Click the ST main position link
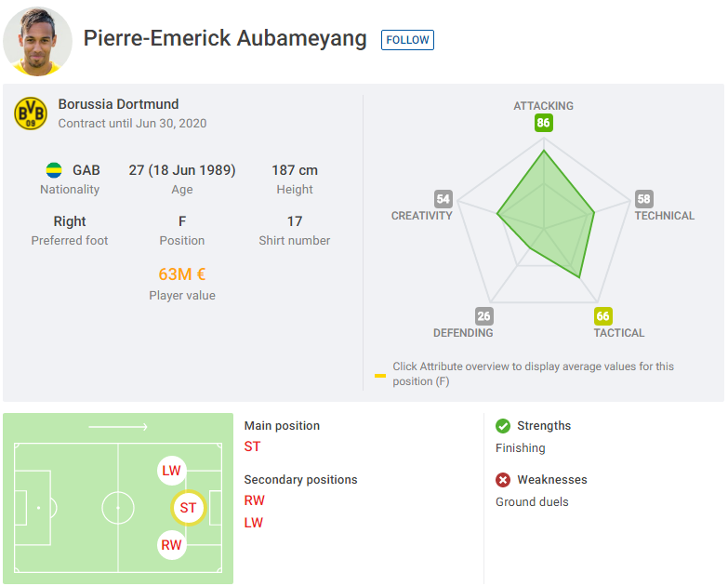Screen dimensions: 728x586 (253, 446)
